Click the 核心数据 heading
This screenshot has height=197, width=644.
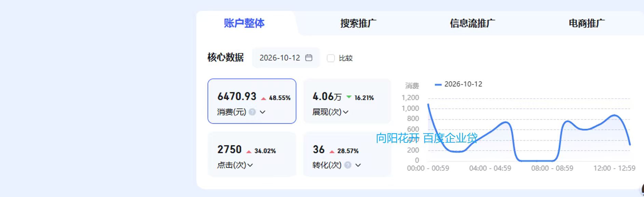(x=225, y=57)
